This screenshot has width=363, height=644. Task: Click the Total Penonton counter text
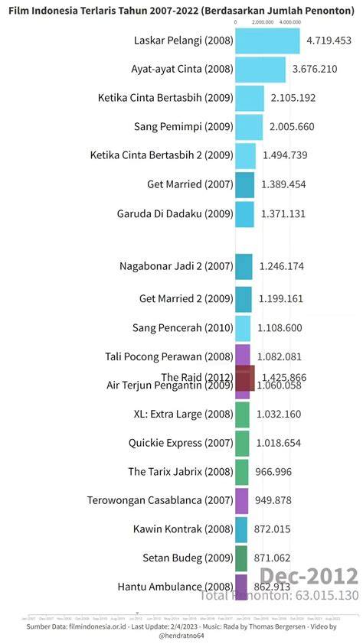click(279, 595)
